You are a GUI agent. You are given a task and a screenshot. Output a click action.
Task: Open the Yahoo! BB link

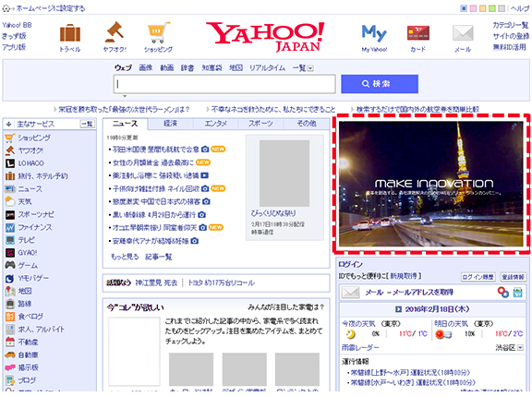pyautogui.click(x=17, y=25)
